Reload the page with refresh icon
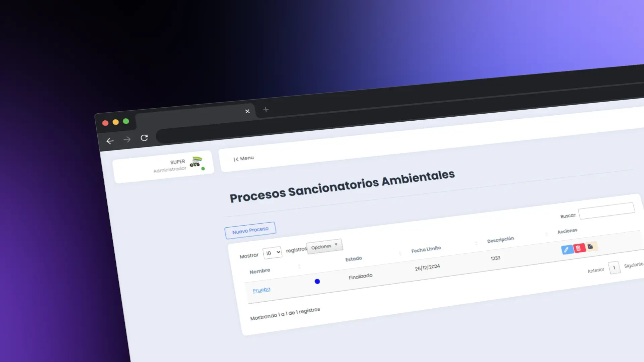644x362 pixels. click(144, 138)
